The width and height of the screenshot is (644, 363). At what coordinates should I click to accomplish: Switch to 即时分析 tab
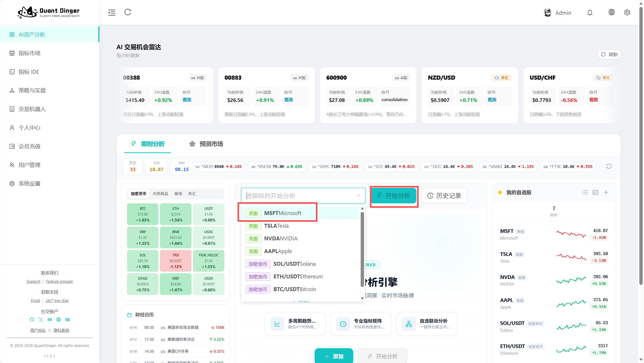coord(148,144)
